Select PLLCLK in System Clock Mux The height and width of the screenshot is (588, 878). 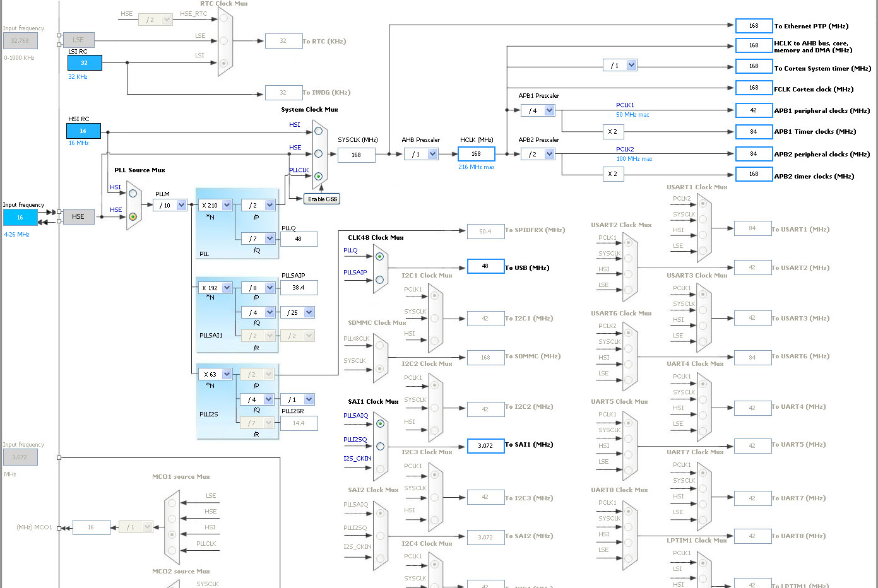(318, 177)
